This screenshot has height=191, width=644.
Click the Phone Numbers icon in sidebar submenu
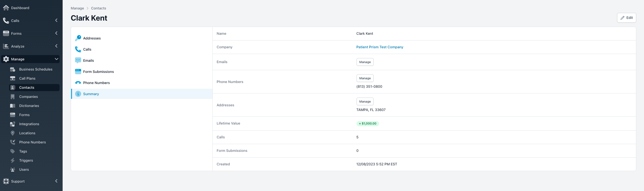13,142
